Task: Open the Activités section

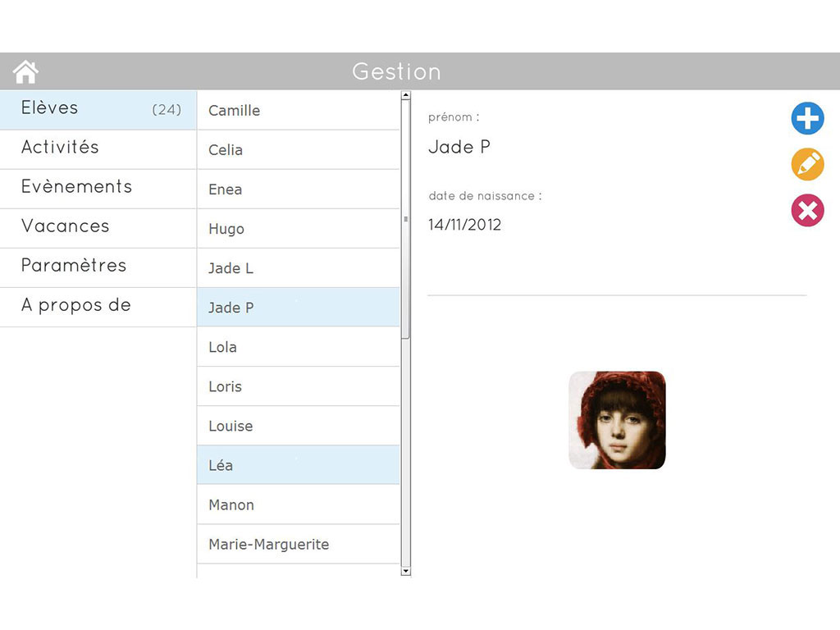Action: tap(98, 148)
